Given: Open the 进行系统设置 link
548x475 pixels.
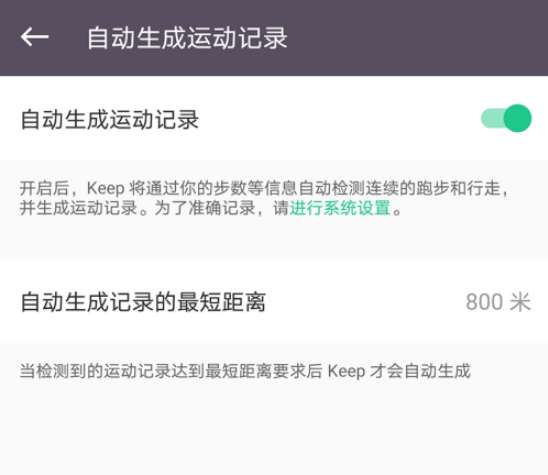Looking at the screenshot, I should [x=340, y=208].
